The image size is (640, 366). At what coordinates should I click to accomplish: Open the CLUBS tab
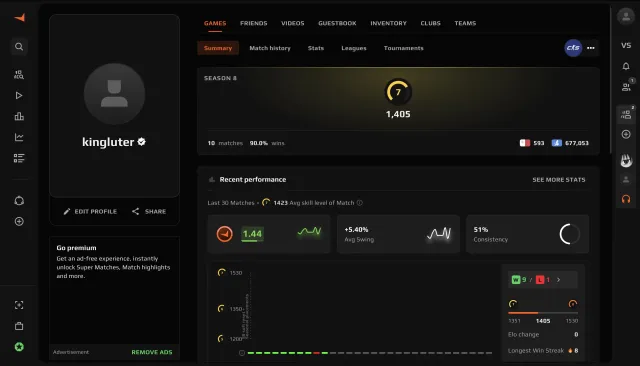[431, 23]
